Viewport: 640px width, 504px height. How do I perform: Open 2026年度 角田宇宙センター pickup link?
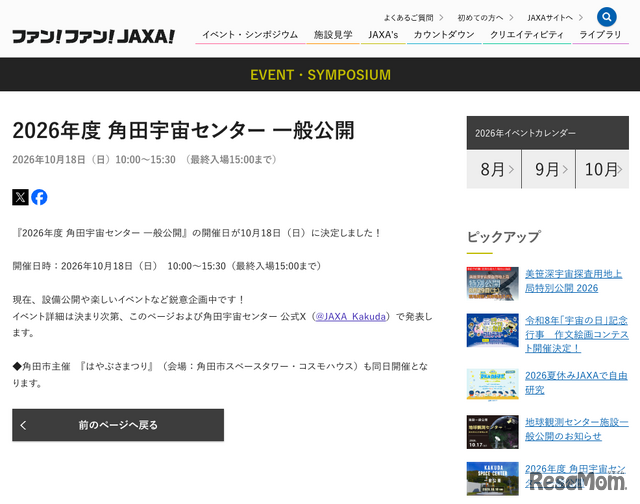pos(576,475)
